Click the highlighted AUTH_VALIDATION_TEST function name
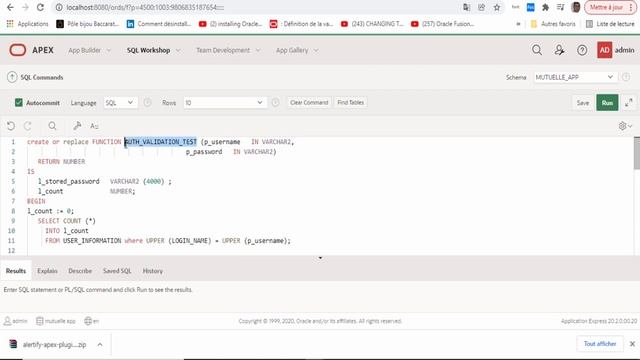 pyautogui.click(x=160, y=142)
